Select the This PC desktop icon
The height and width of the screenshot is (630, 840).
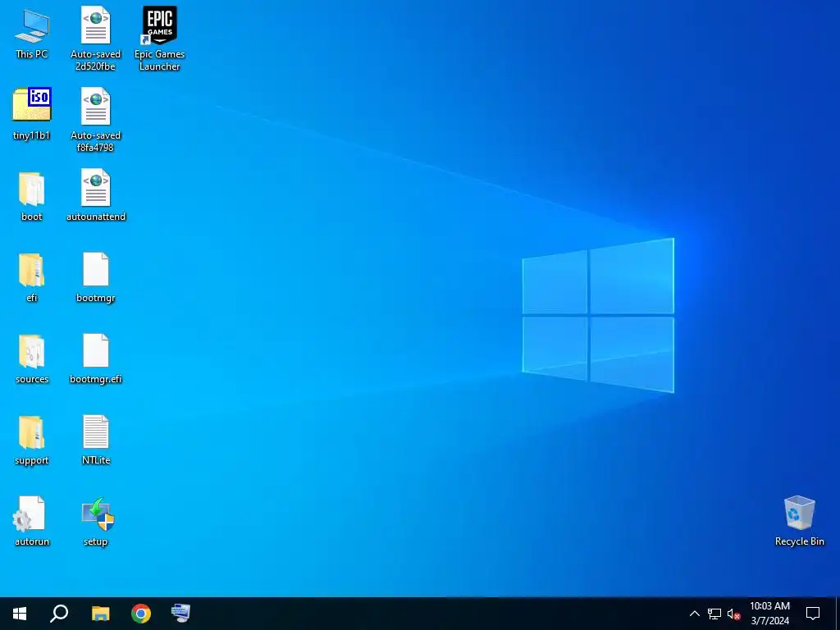(x=32, y=33)
